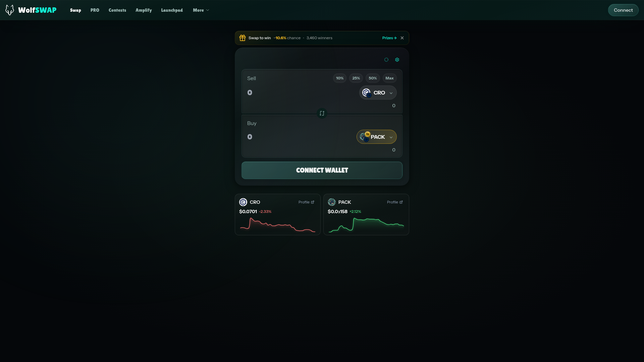Image resolution: width=644 pixels, height=362 pixels.
Task: Open the PRO tab
Action: pos(95,10)
